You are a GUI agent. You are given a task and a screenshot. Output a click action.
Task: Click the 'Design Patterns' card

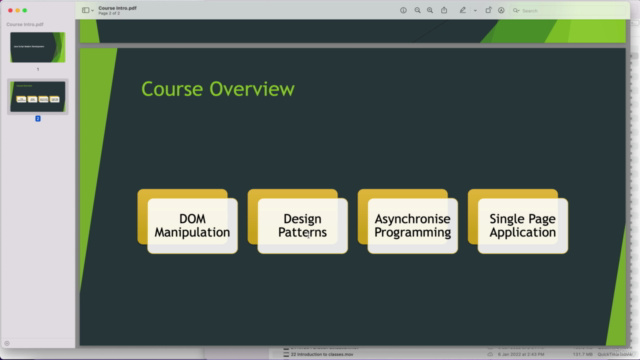tap(302, 226)
